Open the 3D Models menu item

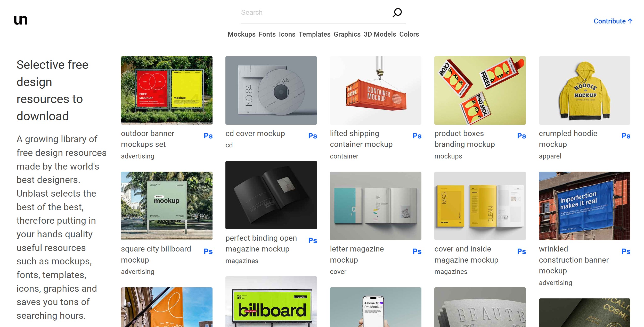pos(380,34)
